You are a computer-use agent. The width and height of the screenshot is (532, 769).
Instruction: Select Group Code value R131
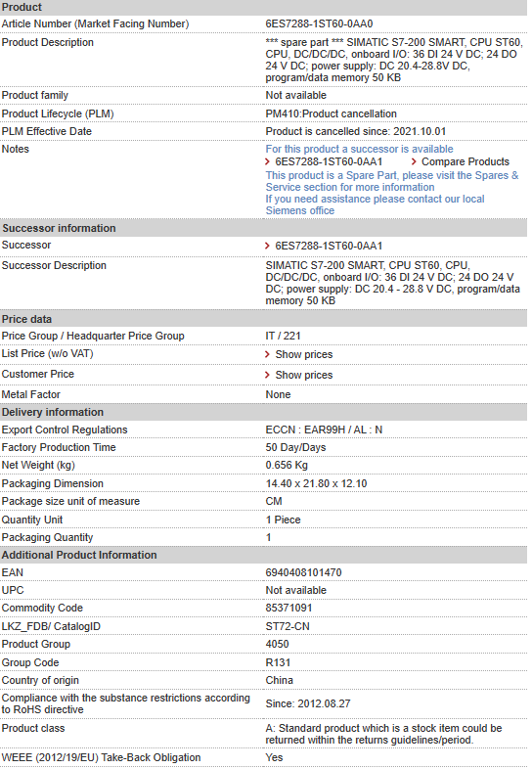coord(278,663)
